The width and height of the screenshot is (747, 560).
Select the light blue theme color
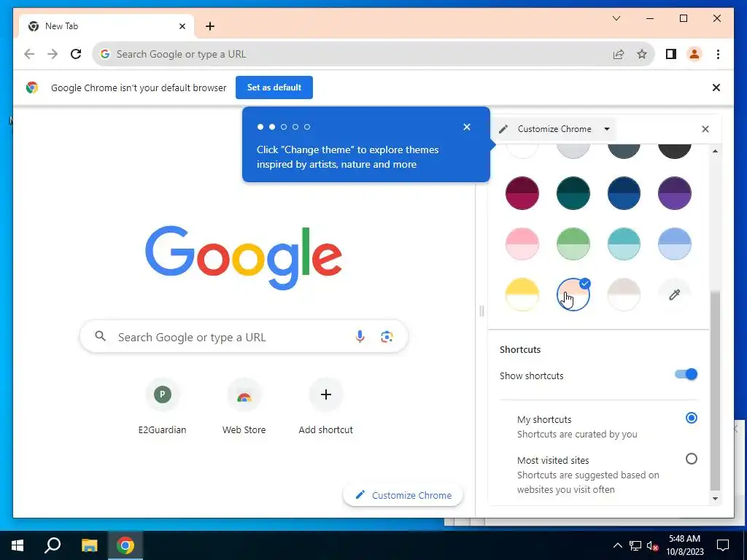click(675, 244)
